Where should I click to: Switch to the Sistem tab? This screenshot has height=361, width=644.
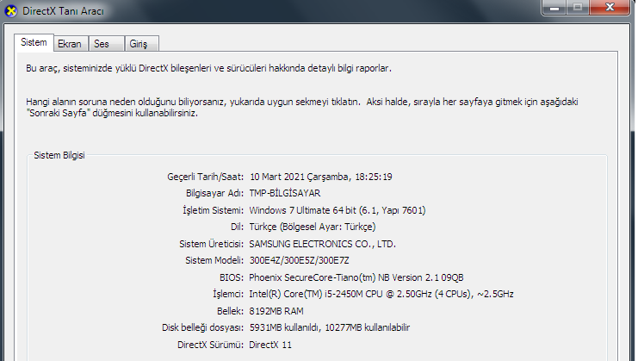(x=34, y=42)
